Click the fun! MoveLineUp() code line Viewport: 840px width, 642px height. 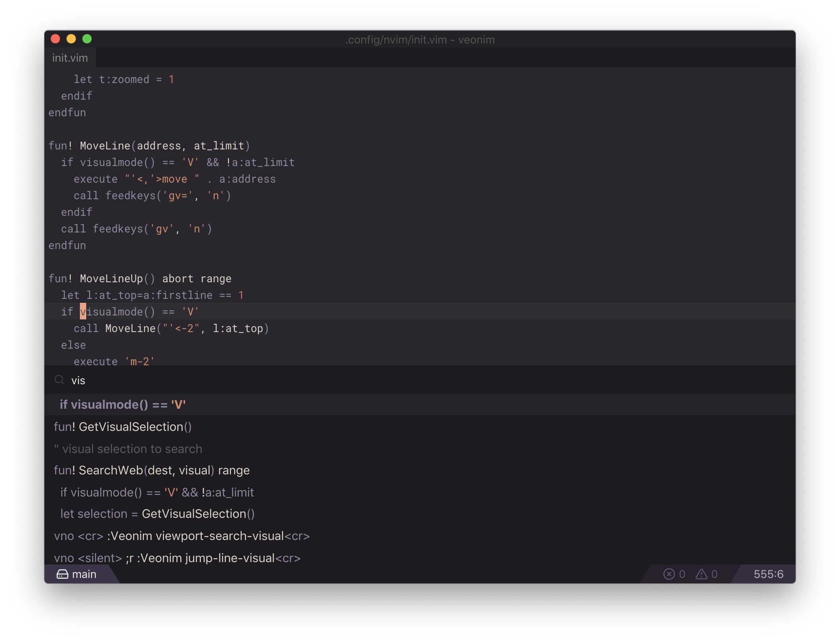coord(140,279)
